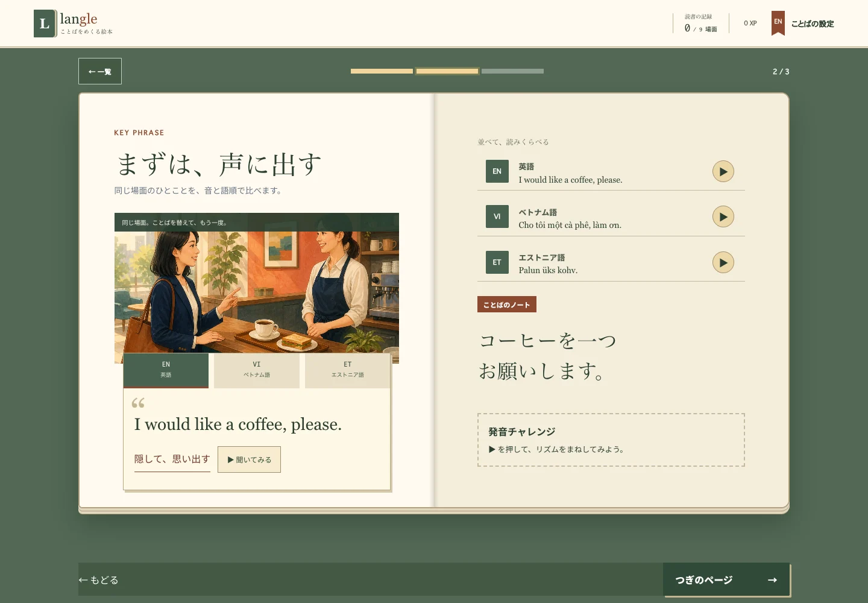Viewport: 868px width, 603px height.
Task: Click 隠して、思い出す link
Action: point(172,459)
